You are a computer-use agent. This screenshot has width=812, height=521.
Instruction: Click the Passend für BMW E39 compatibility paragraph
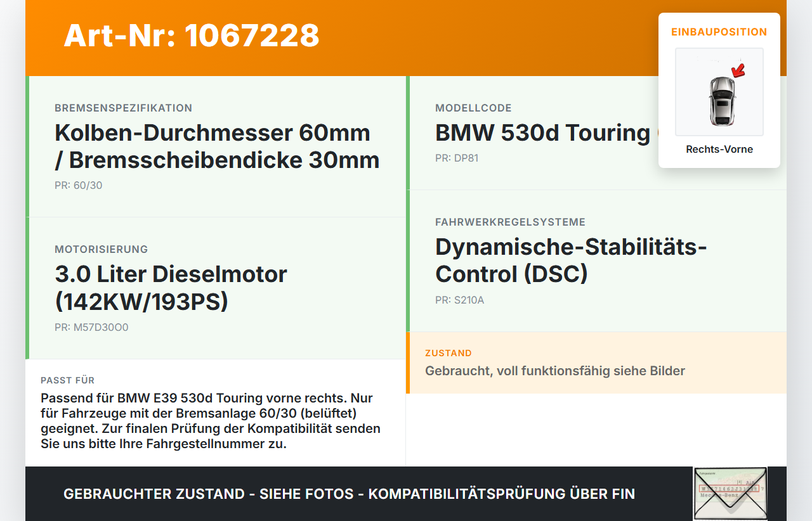211,421
